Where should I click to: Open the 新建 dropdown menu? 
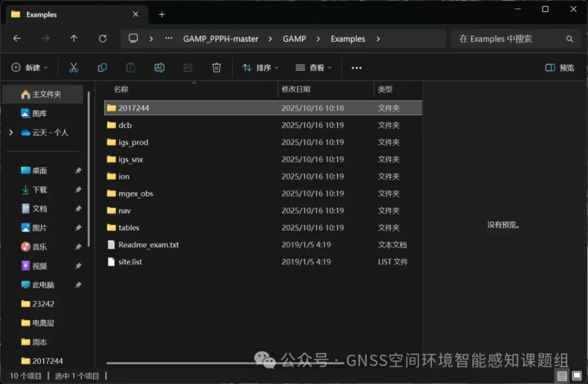30,68
